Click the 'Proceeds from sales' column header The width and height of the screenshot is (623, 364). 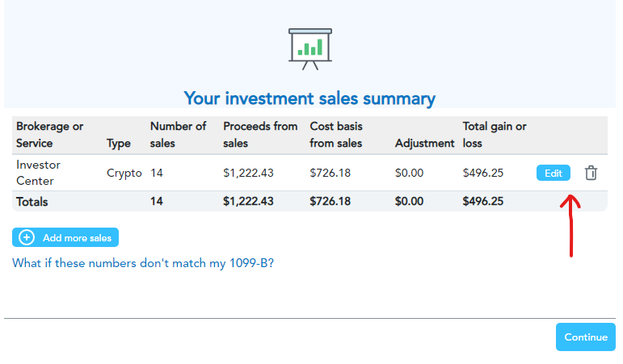pos(259,135)
